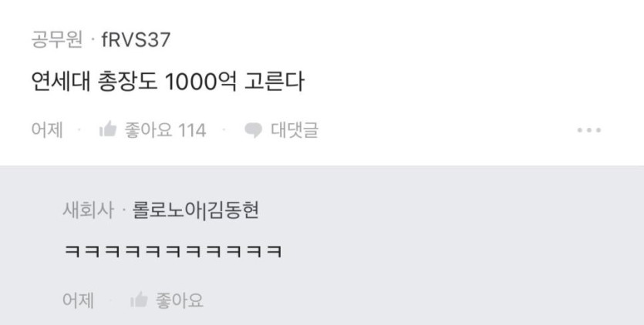Tap thumbs-up icon on 롤로노아's reply

click(139, 300)
